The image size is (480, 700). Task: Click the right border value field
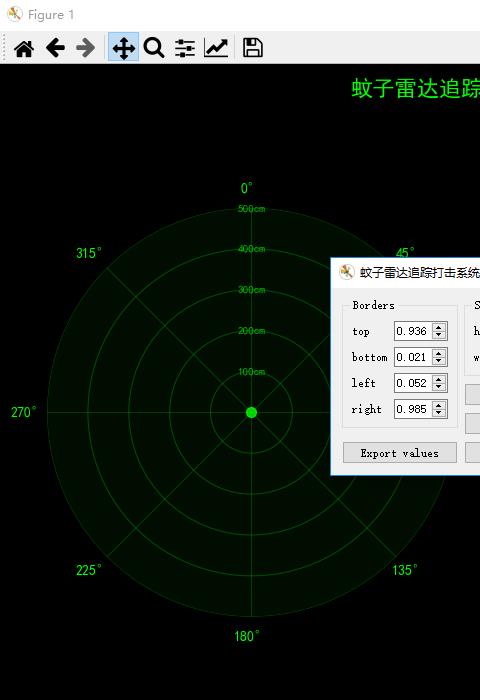coord(413,409)
